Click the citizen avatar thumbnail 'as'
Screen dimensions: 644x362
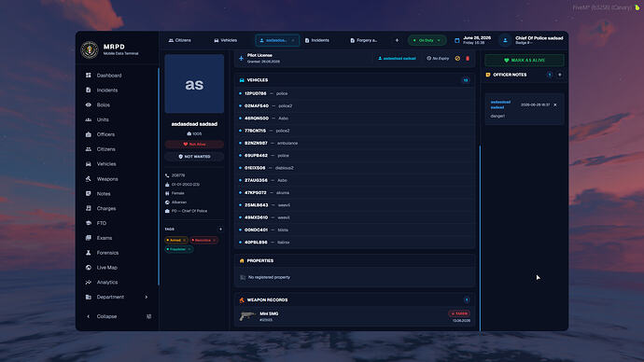pyautogui.click(x=194, y=84)
